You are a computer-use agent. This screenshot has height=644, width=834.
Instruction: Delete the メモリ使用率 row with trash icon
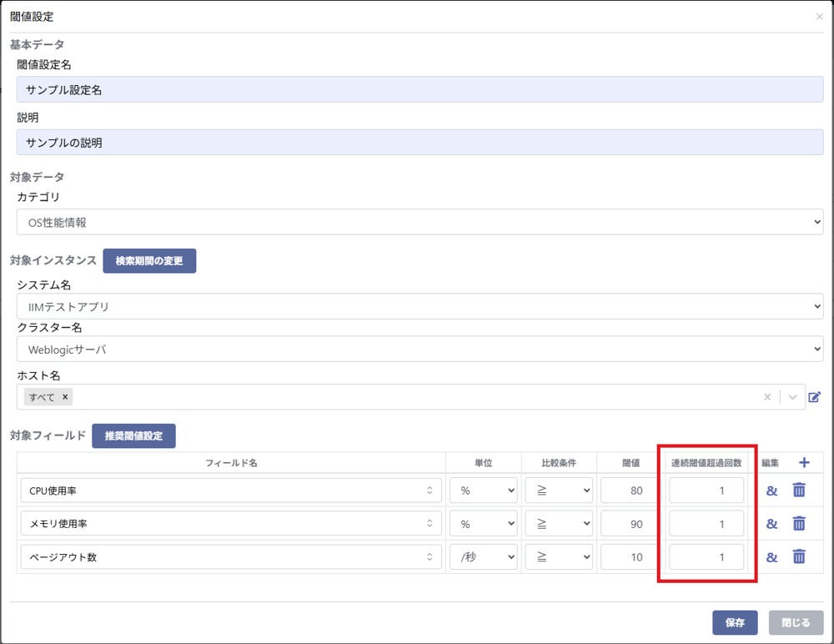coord(799,524)
